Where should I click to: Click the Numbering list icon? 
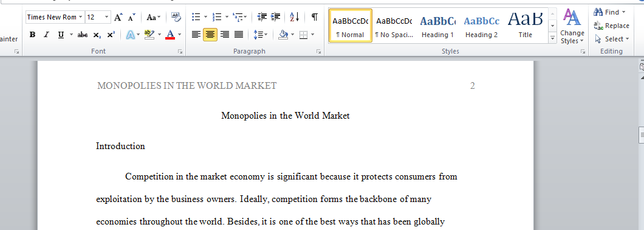point(217,17)
